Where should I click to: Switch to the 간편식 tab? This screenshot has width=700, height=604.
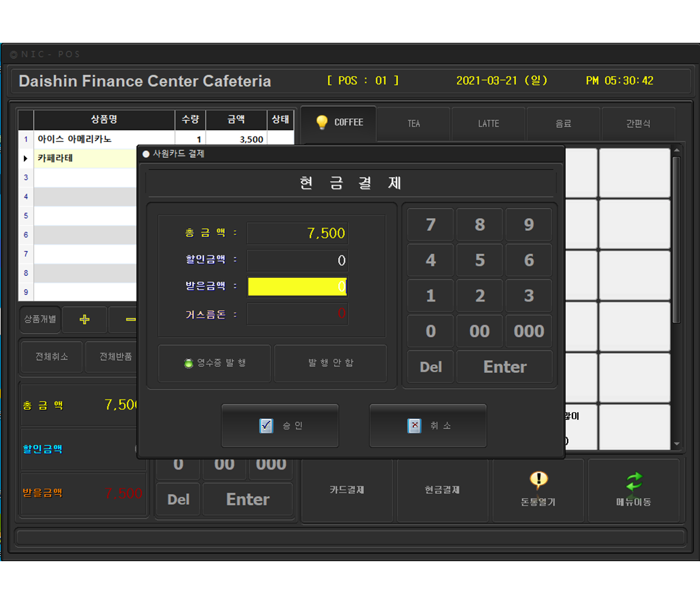pyautogui.click(x=638, y=124)
